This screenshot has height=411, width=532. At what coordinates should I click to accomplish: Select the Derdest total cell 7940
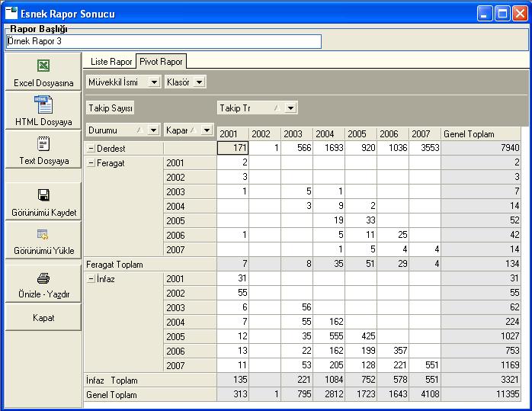481,148
